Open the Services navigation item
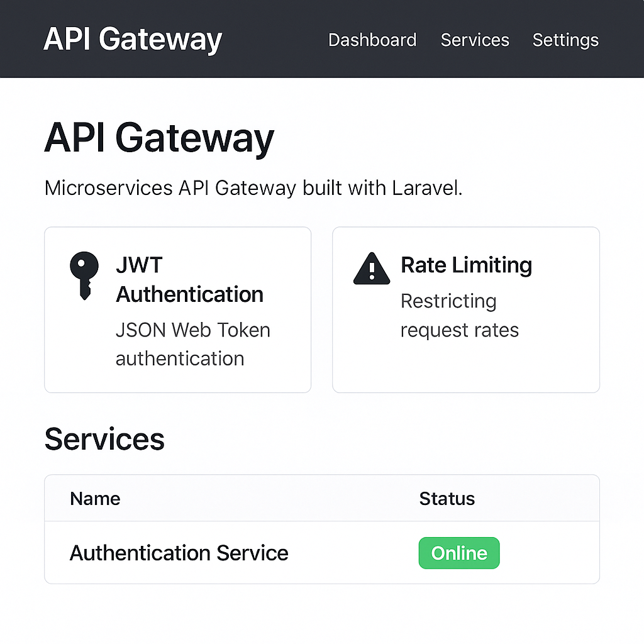The width and height of the screenshot is (644, 644). (475, 40)
